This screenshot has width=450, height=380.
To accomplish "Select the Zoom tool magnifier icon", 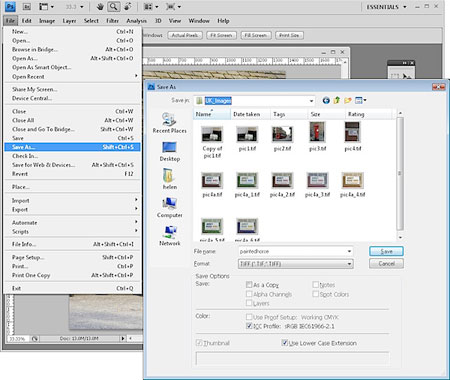I will tap(114, 6).
